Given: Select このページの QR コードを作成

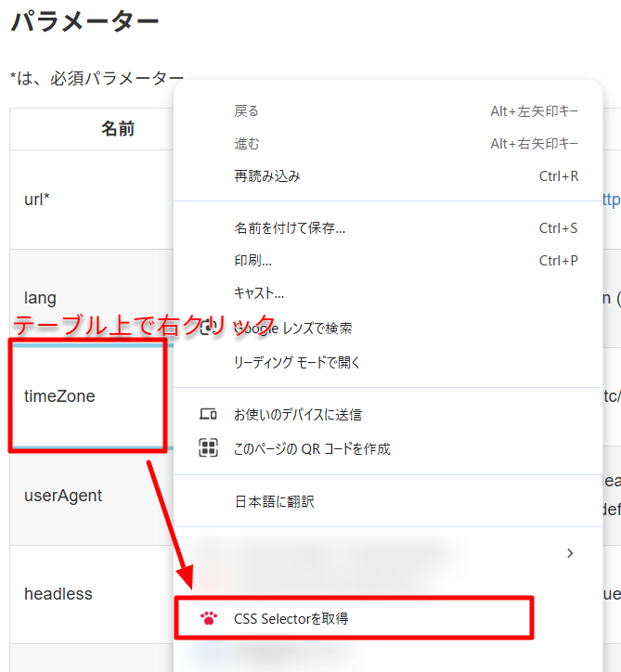Looking at the screenshot, I should click(312, 449).
